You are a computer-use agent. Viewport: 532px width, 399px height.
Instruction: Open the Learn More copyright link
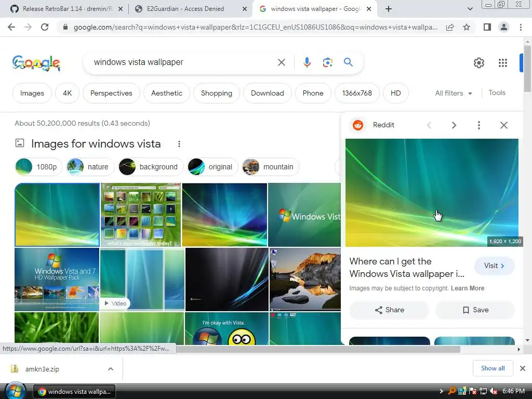pyautogui.click(x=468, y=288)
